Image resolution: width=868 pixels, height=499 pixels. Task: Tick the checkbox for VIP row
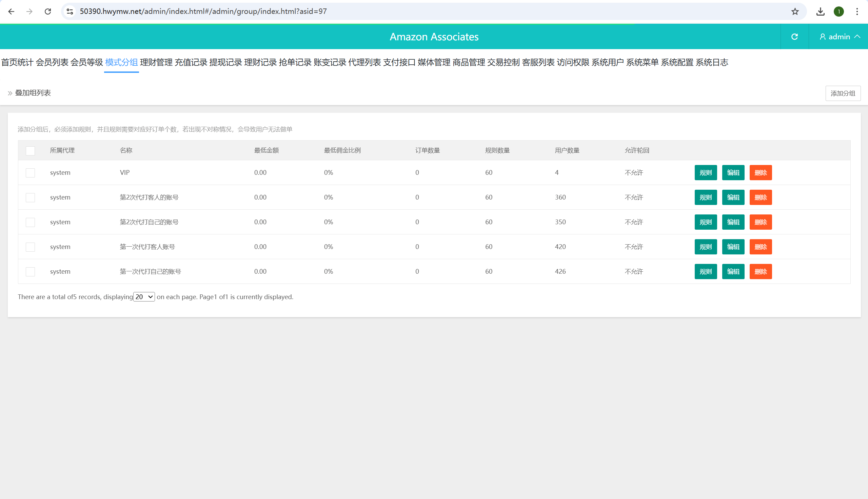(30, 173)
